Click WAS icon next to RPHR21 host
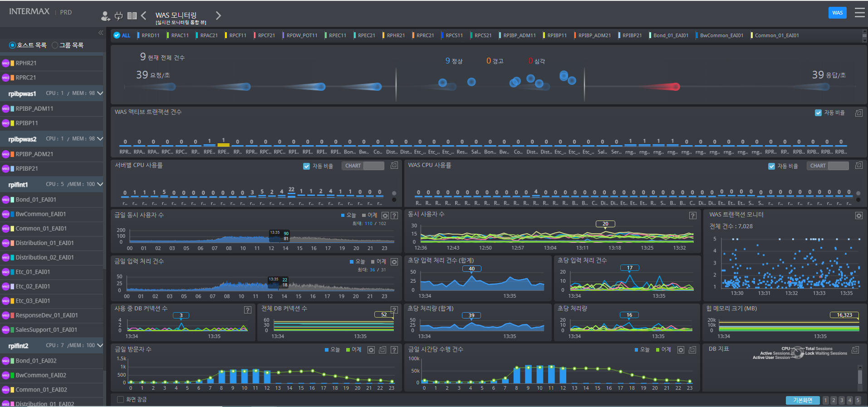The height and width of the screenshot is (407, 868). [x=5, y=63]
